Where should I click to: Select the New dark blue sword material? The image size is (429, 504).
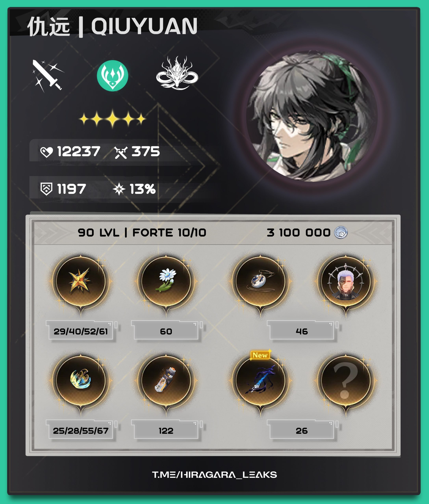260,381
